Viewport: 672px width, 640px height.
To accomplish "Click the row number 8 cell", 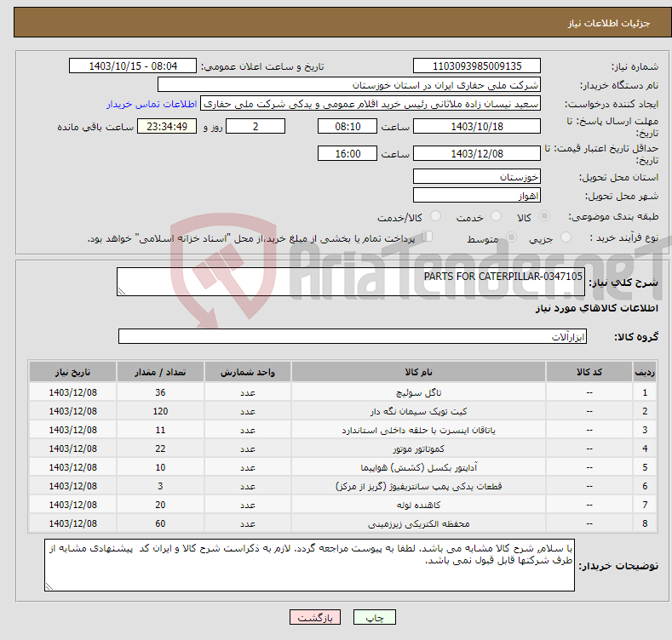I will click(x=645, y=524).
